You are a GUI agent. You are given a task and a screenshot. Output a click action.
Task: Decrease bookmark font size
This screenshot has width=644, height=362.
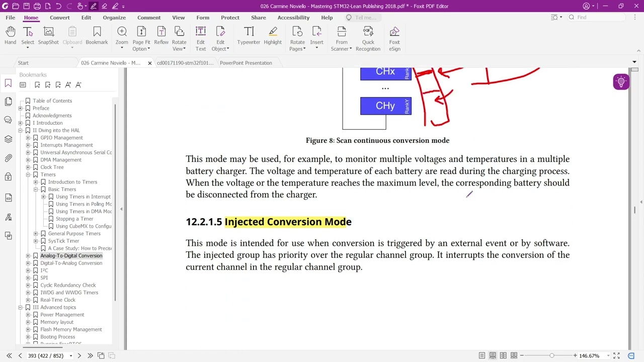click(x=78, y=84)
